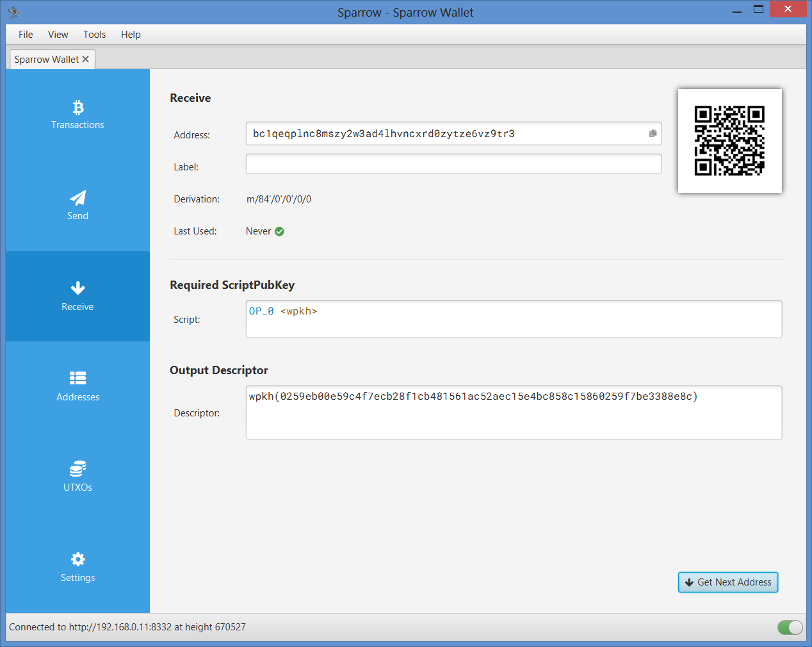This screenshot has height=647, width=812.
Task: Open the UTXOs sidebar section
Action: [x=77, y=477]
